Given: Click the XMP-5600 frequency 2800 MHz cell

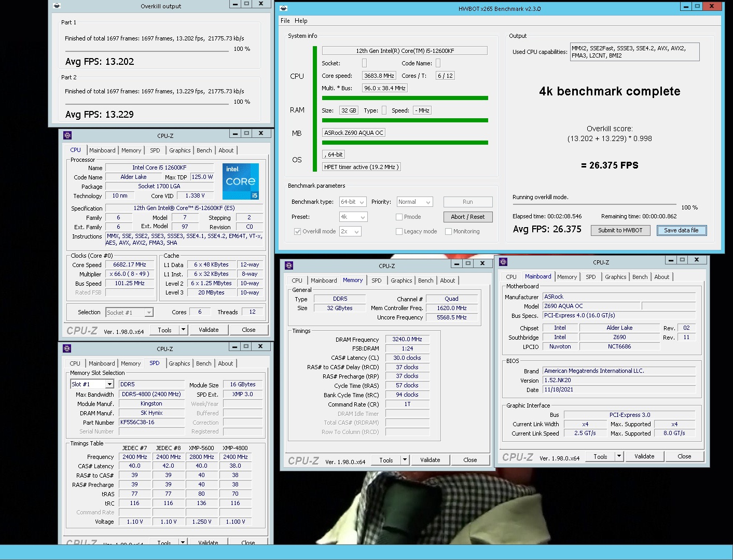Looking at the screenshot, I should pos(202,457).
